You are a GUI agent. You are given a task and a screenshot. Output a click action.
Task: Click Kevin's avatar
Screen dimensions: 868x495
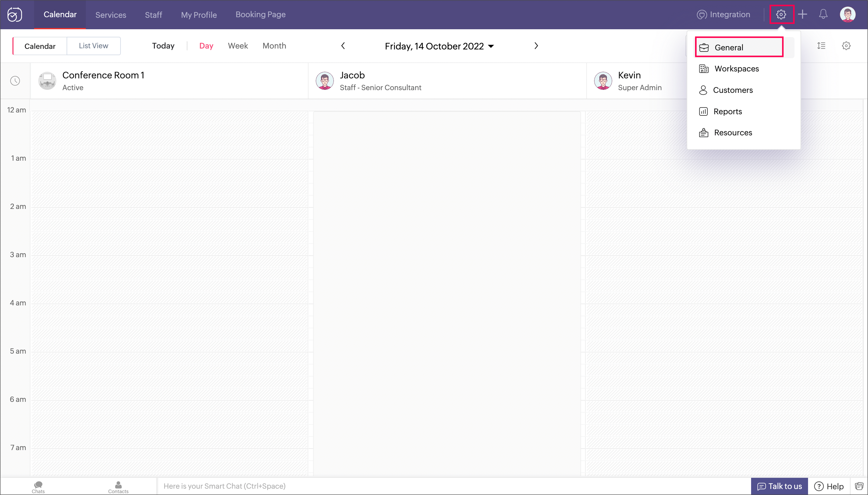pyautogui.click(x=603, y=81)
